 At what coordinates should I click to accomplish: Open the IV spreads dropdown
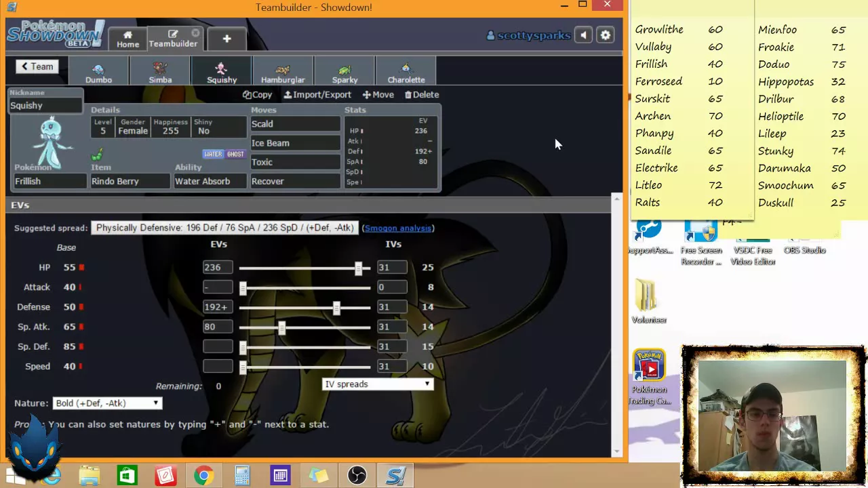pos(377,384)
